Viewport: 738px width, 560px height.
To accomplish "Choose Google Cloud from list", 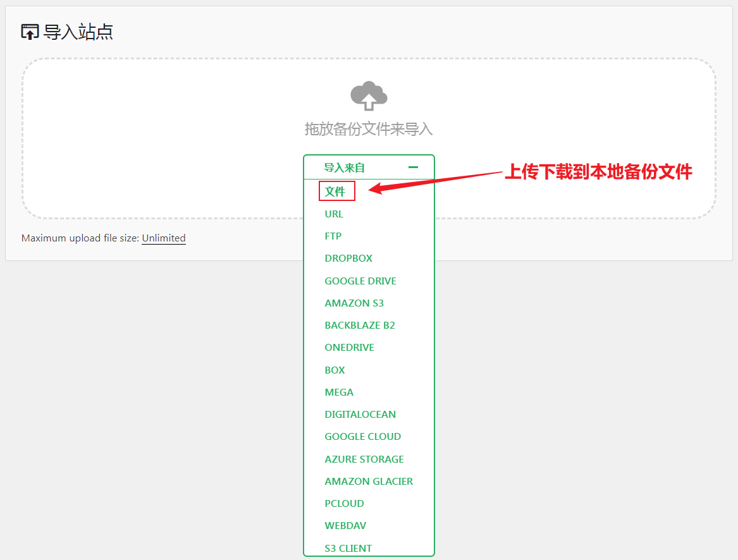I will point(363,436).
